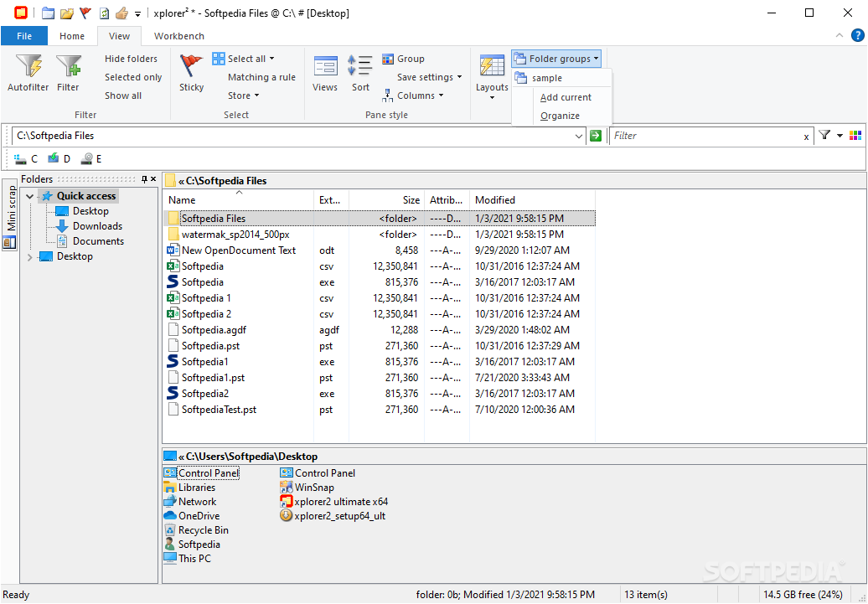Open dropdown arrow next to filter funnel

(x=840, y=135)
